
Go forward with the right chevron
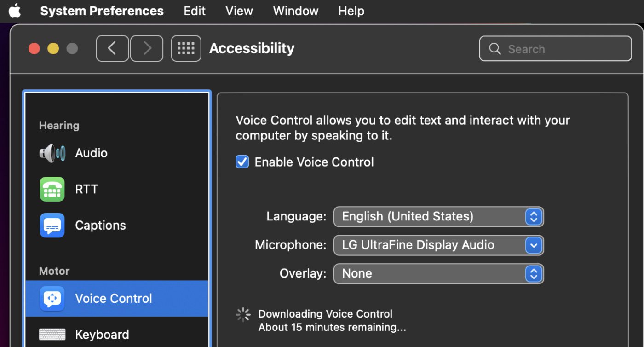(147, 48)
